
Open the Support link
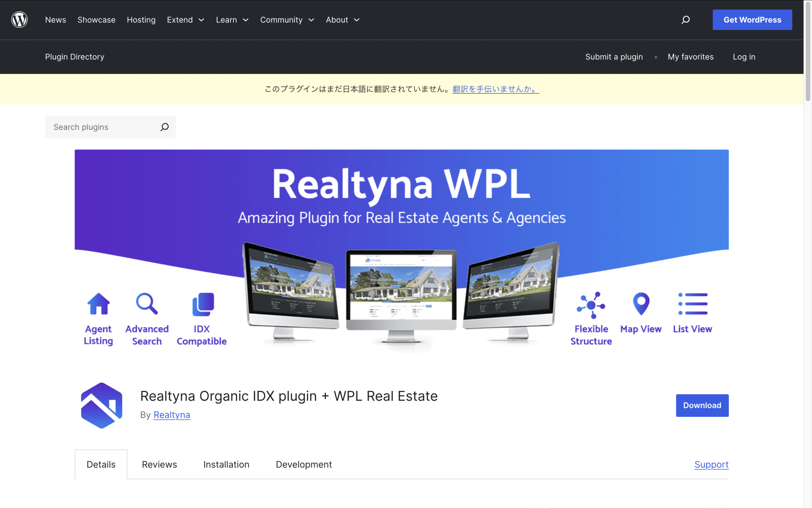711,464
